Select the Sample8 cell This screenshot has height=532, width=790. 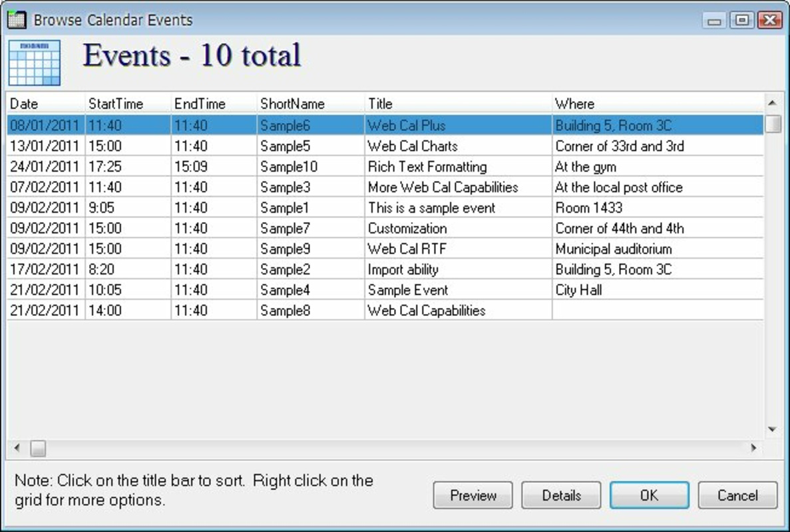tap(310, 311)
